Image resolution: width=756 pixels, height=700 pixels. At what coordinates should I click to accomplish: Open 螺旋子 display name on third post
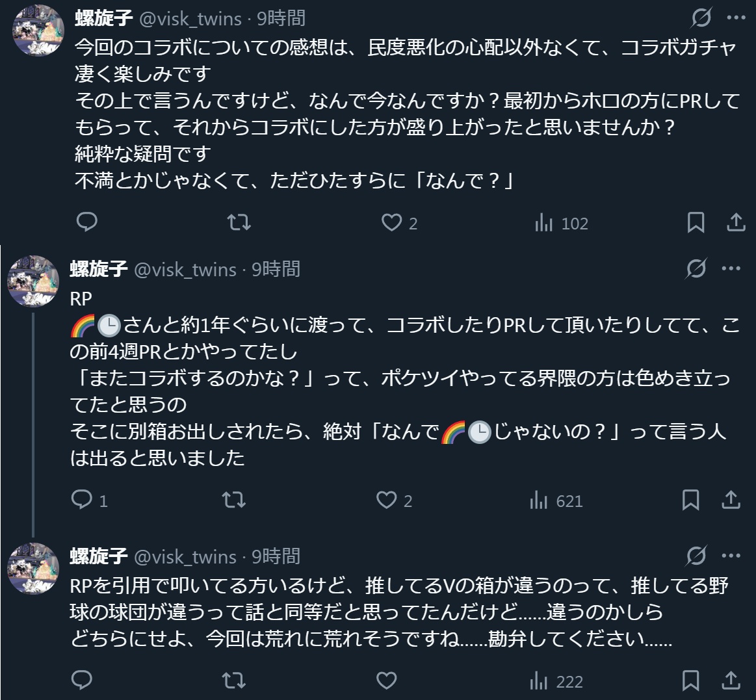click(x=98, y=556)
